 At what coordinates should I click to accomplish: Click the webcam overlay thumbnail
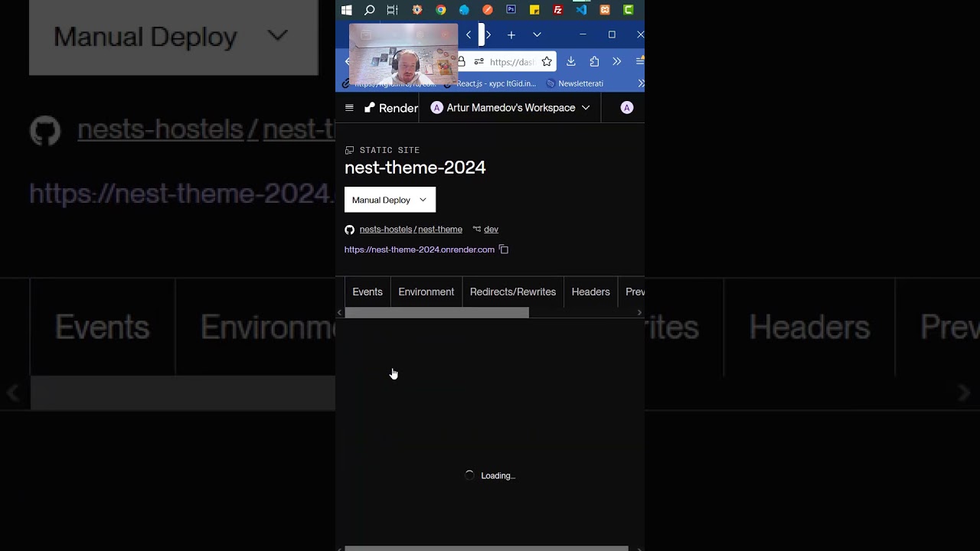(403, 54)
